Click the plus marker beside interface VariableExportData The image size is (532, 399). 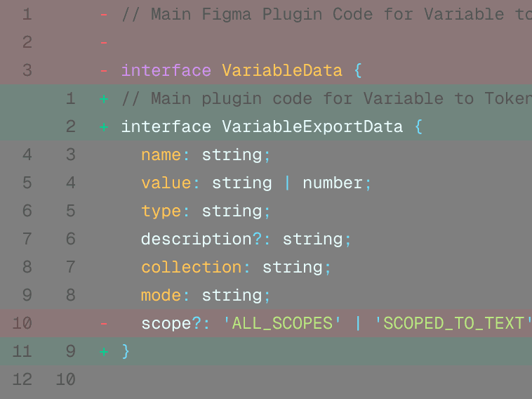104,126
